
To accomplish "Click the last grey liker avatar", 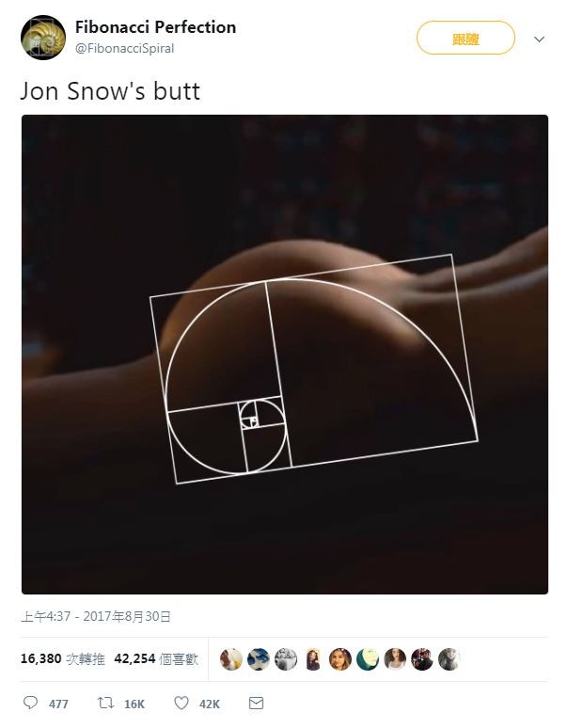I will (x=450, y=659).
